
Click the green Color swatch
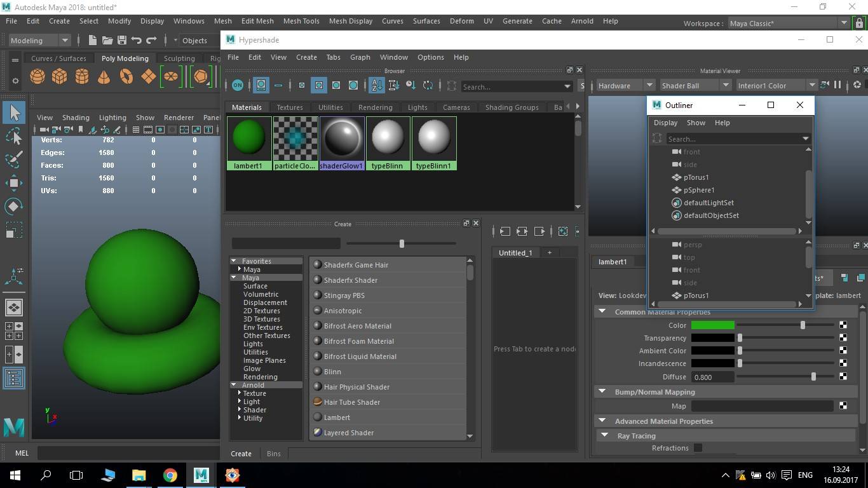[x=713, y=325]
